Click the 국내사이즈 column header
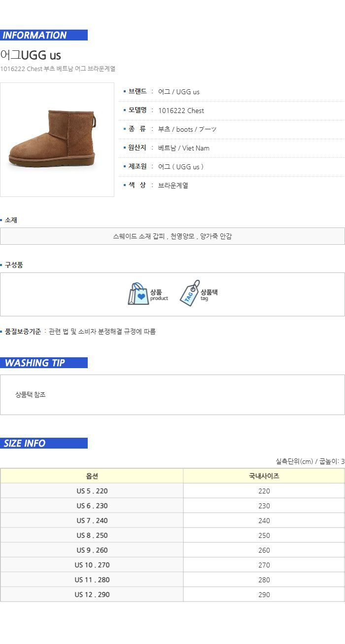The image size is (345, 644). point(264,476)
